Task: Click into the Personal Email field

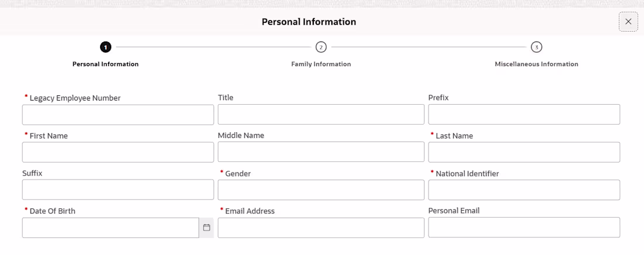Action: click(x=524, y=227)
